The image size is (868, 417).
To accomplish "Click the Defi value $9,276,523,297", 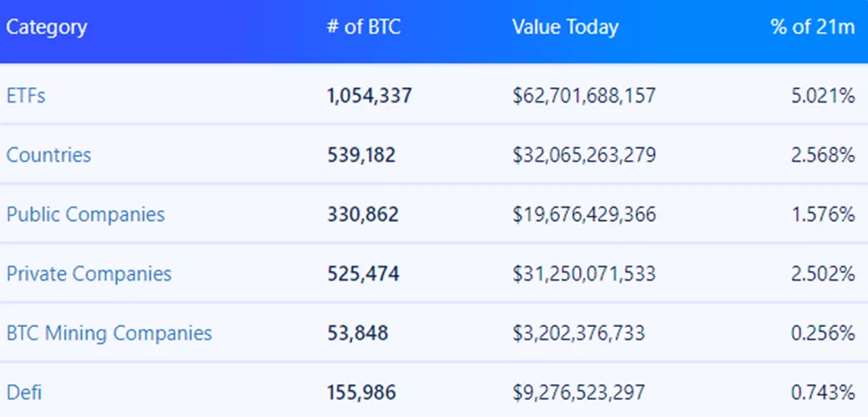I will tap(578, 392).
